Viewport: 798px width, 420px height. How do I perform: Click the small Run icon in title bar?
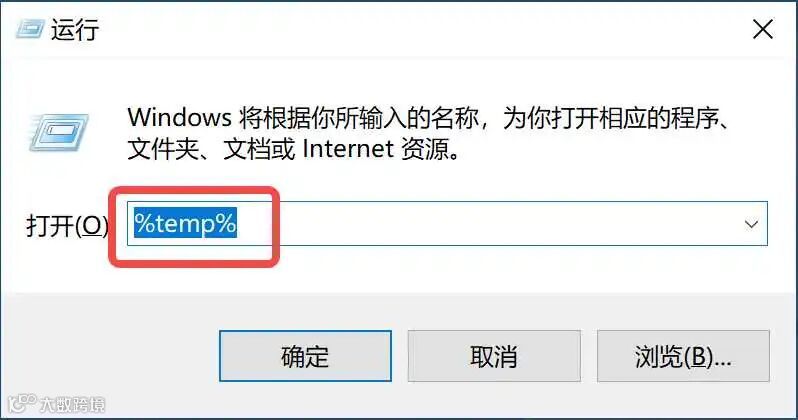coord(30,29)
